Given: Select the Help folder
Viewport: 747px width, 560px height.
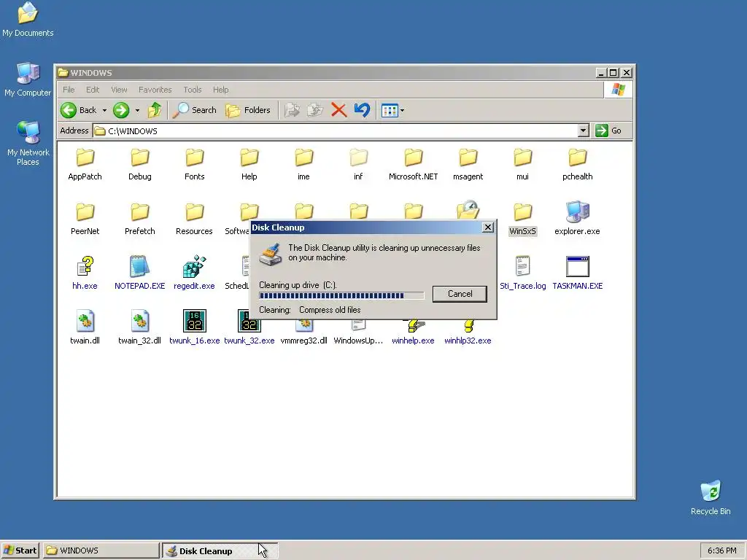Looking at the screenshot, I should point(249,165).
